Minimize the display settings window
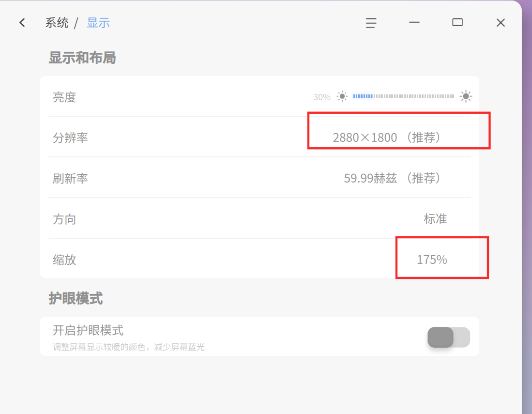 tap(414, 22)
